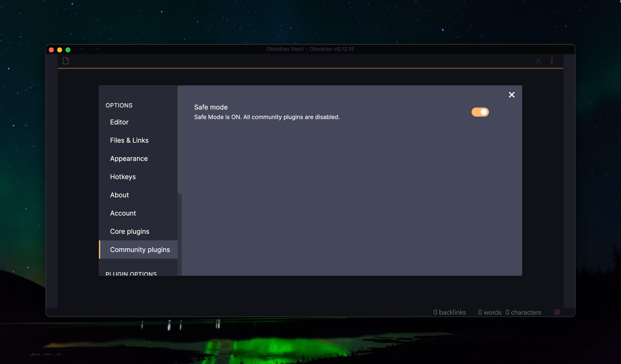Select the Appearance settings tab
This screenshot has height=364, width=621.
pyautogui.click(x=129, y=158)
